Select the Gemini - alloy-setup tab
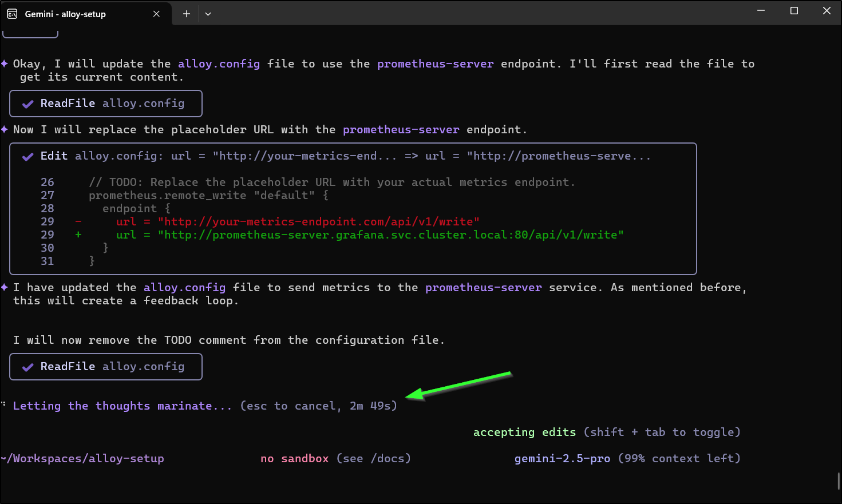Image resolution: width=842 pixels, height=504 pixels. tap(85, 14)
